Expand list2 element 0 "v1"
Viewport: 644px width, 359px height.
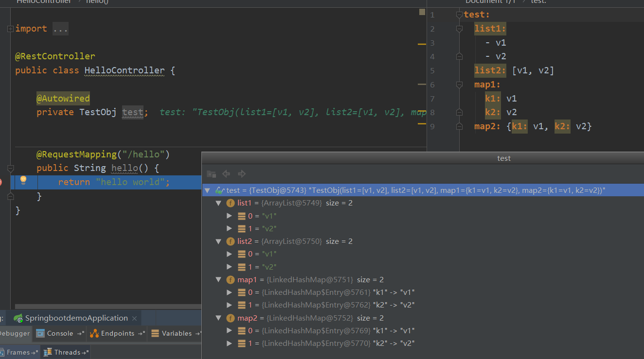click(x=230, y=254)
